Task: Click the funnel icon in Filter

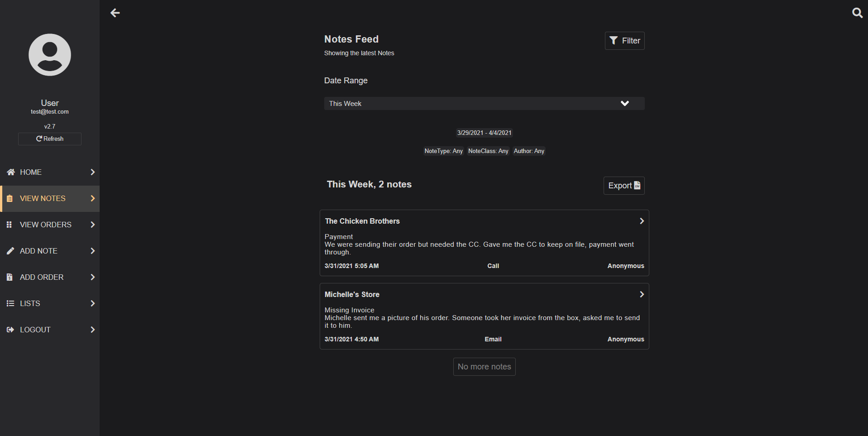Action: click(x=614, y=41)
